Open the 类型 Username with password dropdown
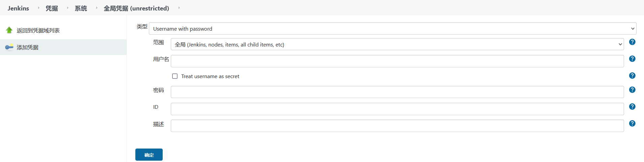The width and height of the screenshot is (644, 162). pos(393,29)
